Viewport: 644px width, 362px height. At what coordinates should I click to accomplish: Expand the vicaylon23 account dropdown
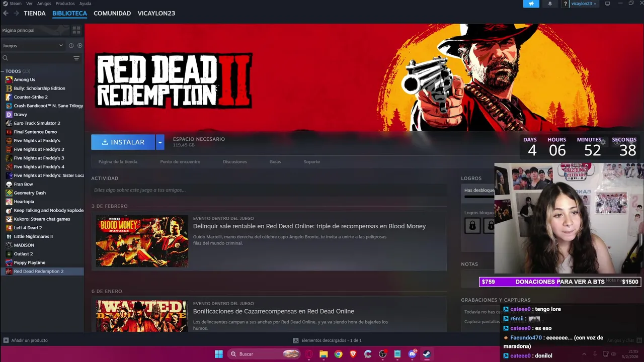click(x=584, y=4)
